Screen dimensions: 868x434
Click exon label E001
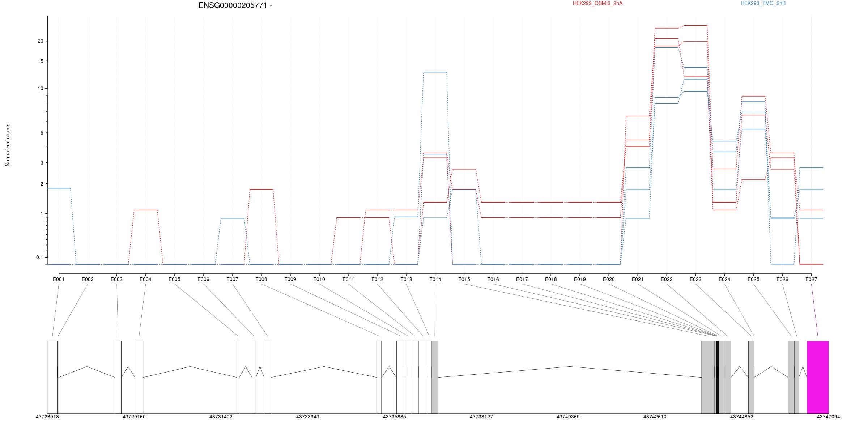[59, 279]
